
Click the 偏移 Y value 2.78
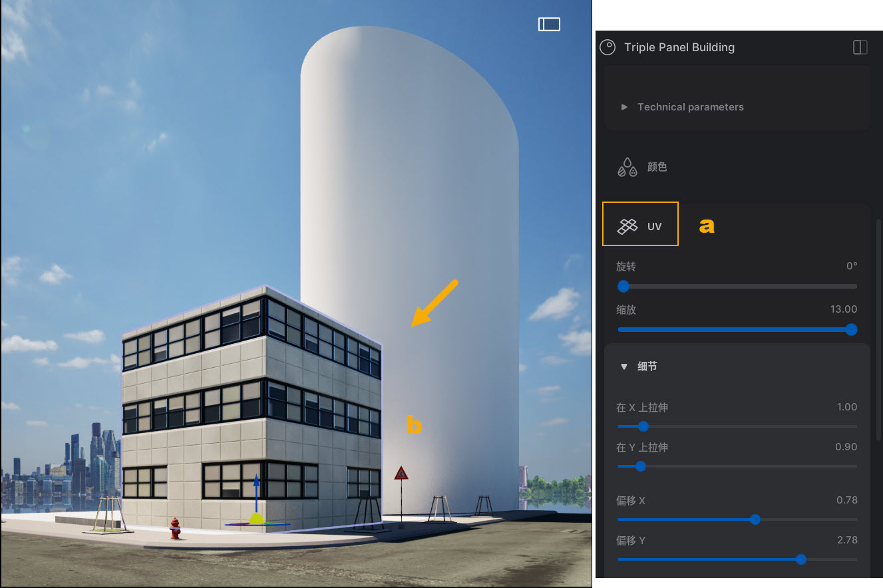point(847,540)
